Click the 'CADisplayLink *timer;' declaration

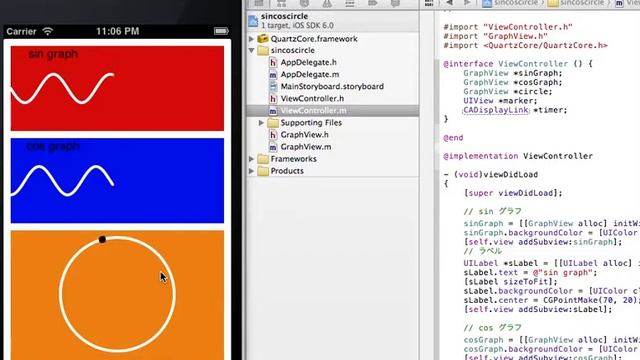click(515, 110)
